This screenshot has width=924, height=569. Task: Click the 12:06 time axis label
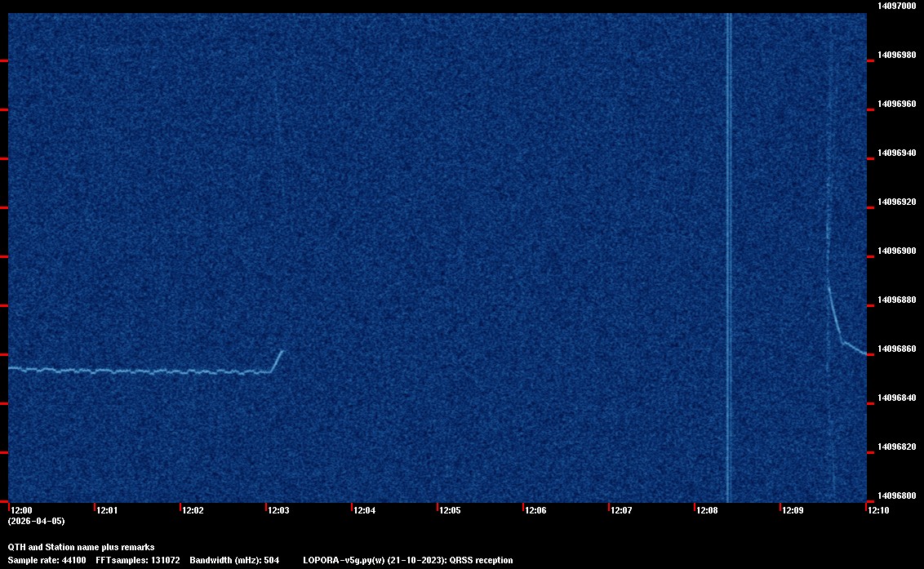pos(535,510)
